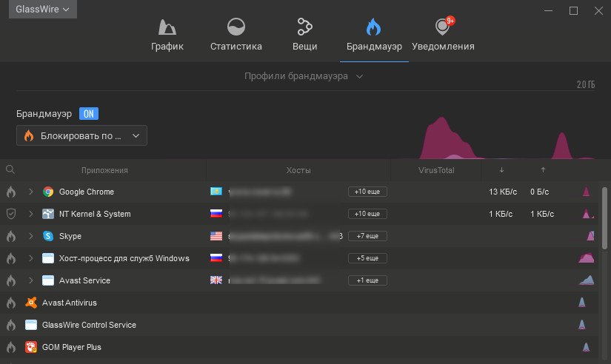The image size is (611, 364).
Task: Click NT Kernel & System shield icon
Action: (11, 214)
